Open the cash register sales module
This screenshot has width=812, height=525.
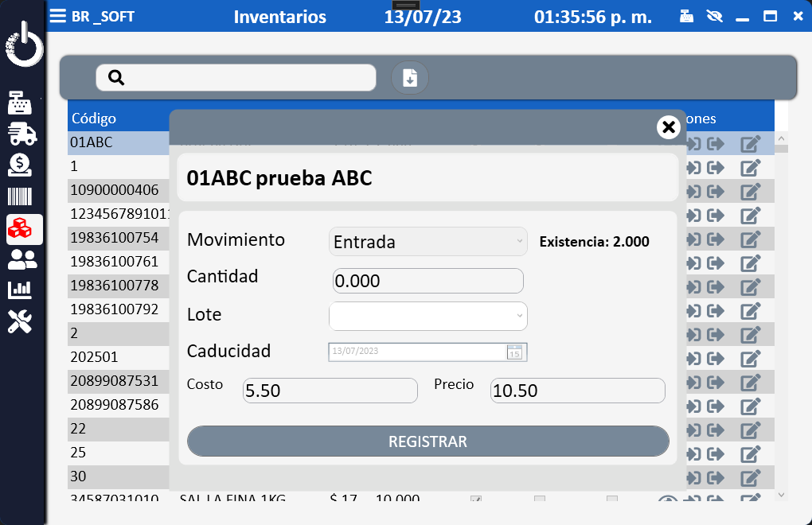pyautogui.click(x=21, y=103)
